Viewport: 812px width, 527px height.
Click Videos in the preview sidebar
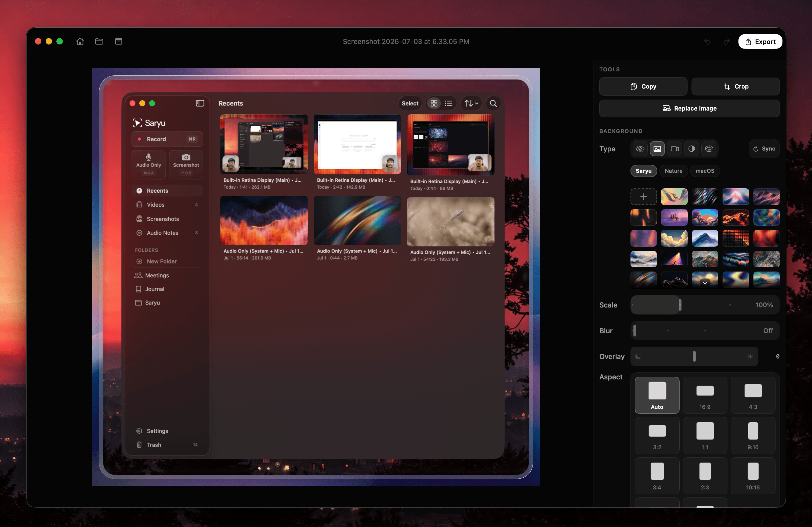167,204
